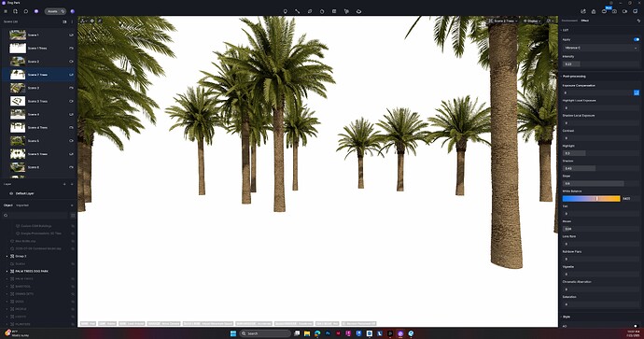Click the taskbar Search box
644x339 pixels.
point(264,333)
